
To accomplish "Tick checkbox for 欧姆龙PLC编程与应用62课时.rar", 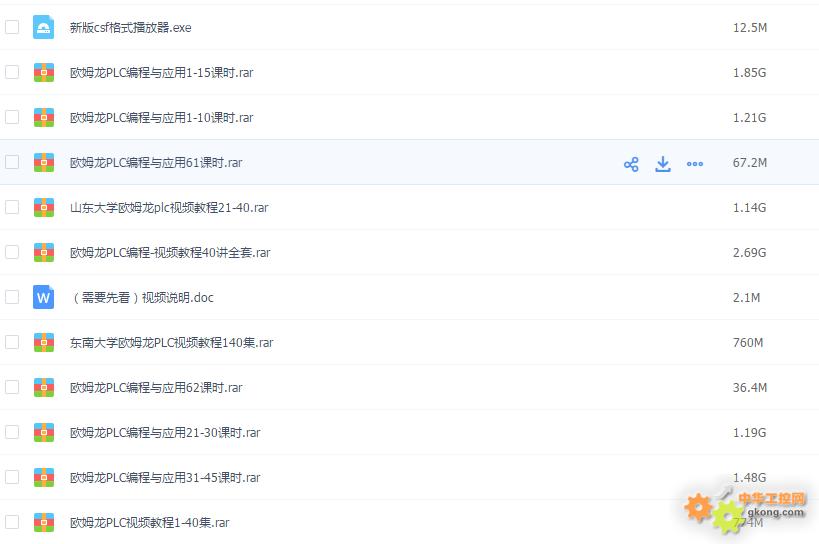I will point(12,386).
